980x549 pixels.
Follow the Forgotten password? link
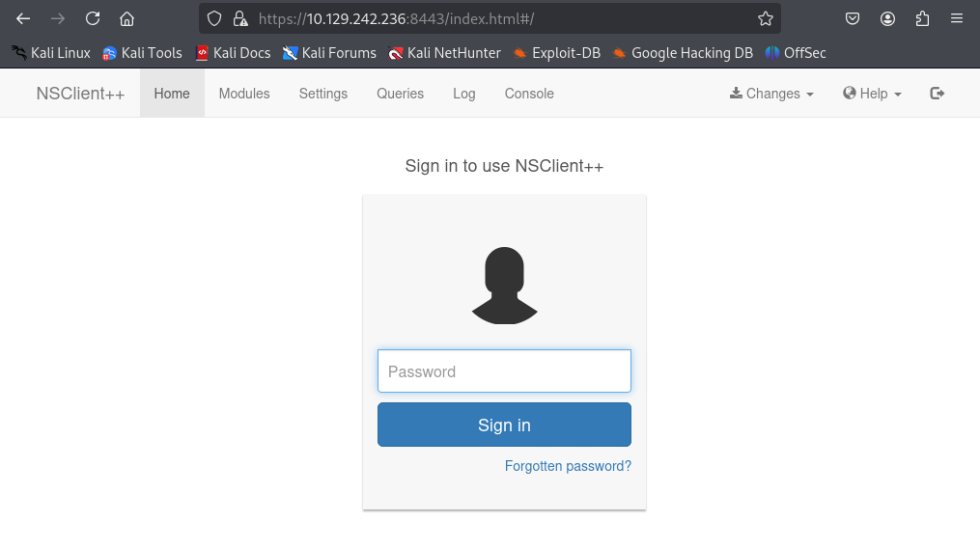[x=568, y=466]
